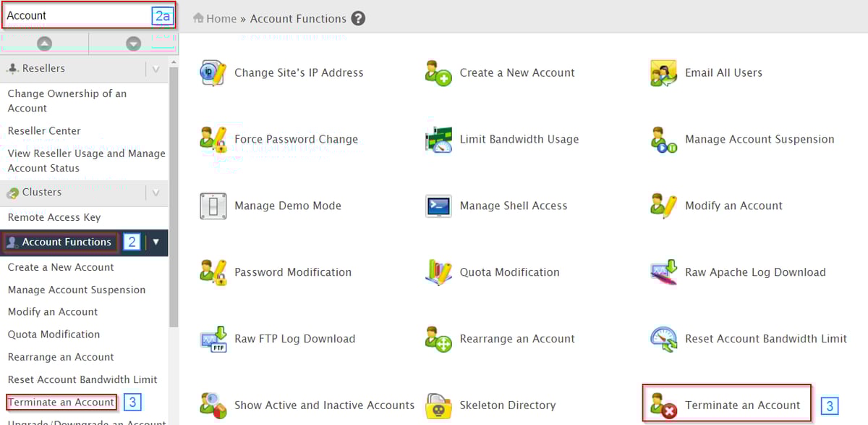This screenshot has width=868, height=425.
Task: Select the Email All Users icon
Action: click(663, 72)
